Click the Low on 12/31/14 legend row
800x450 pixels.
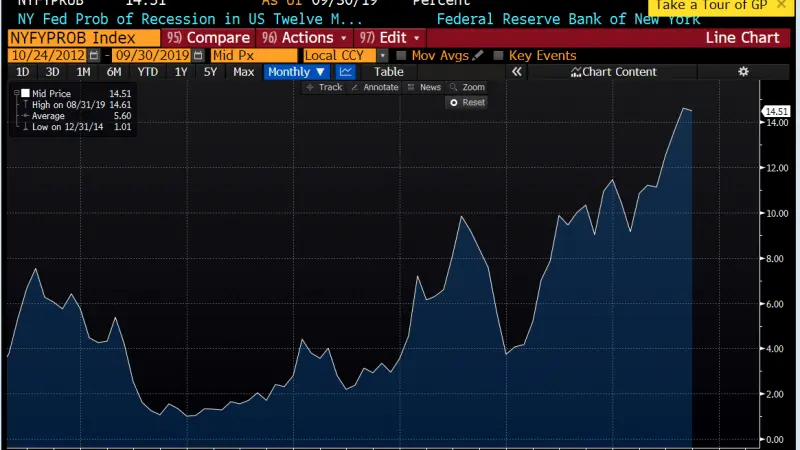coord(77,127)
